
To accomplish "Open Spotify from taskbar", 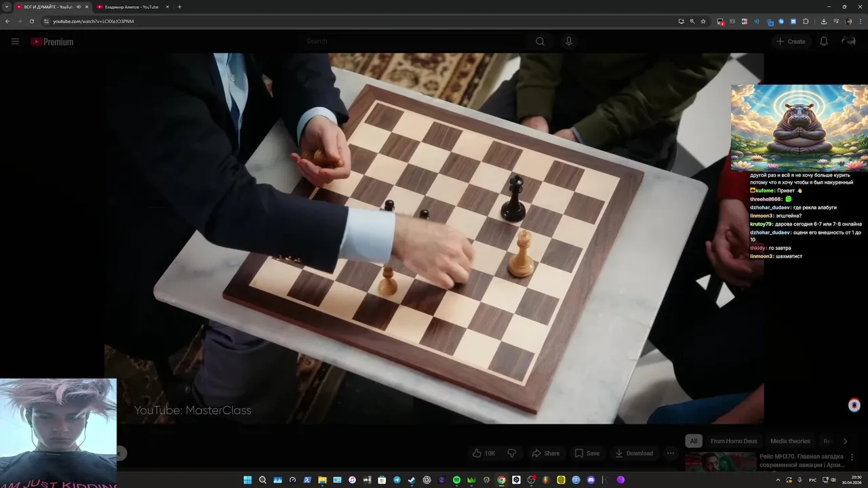I will click(456, 480).
